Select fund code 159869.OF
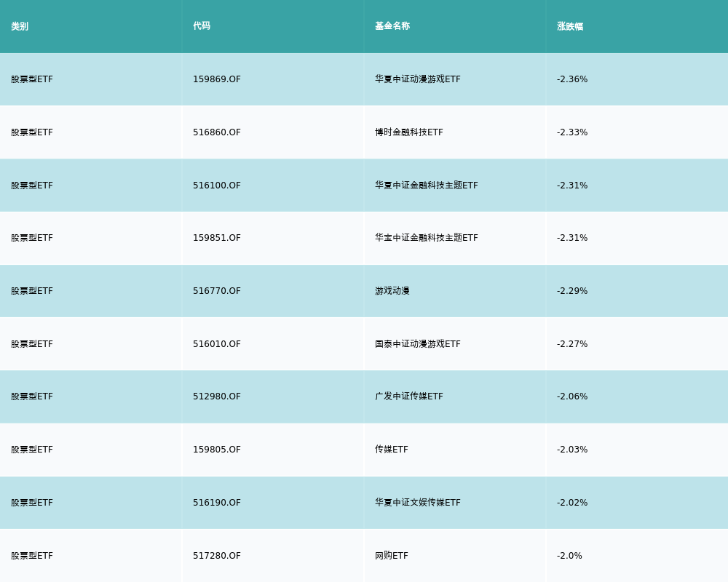Viewport: 728px width, 582px height. tap(217, 79)
